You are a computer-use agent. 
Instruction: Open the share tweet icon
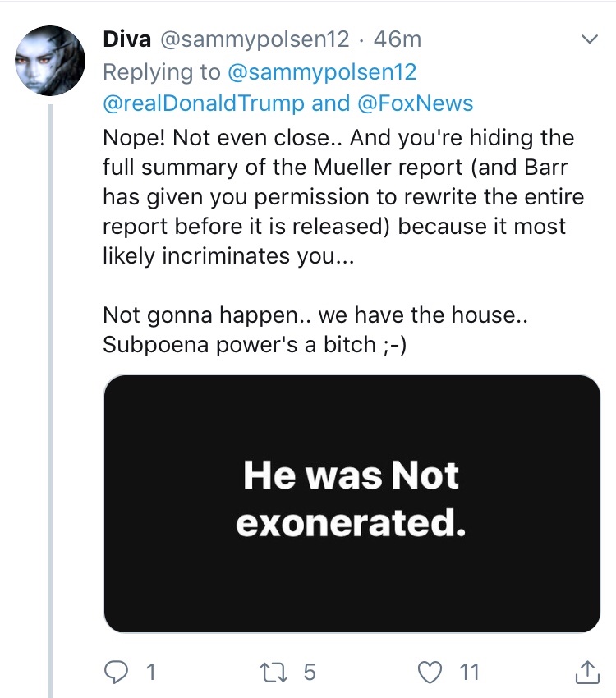[x=587, y=672]
